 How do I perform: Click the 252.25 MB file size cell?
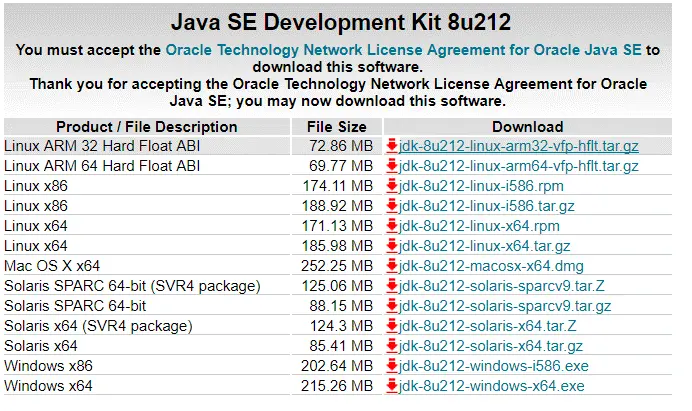pos(337,266)
